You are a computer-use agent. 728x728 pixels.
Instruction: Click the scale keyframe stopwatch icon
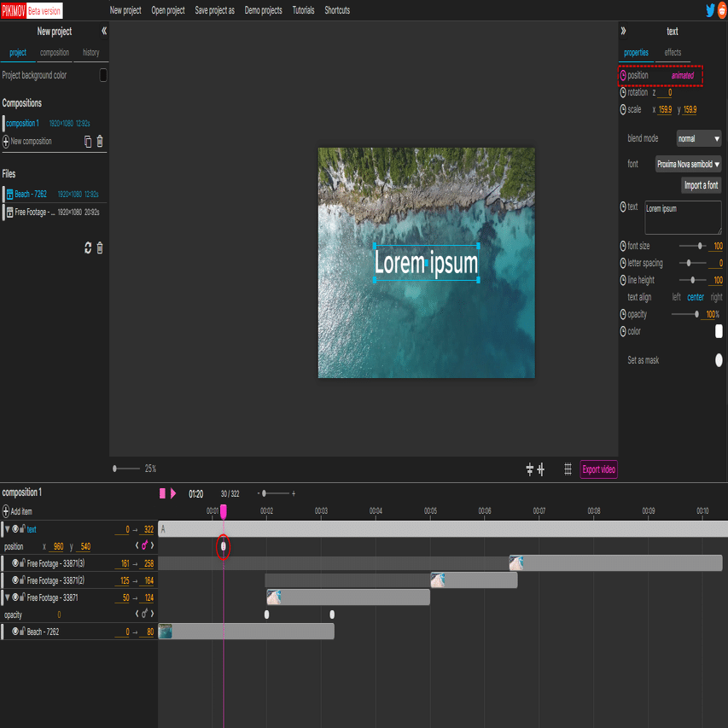point(623,109)
